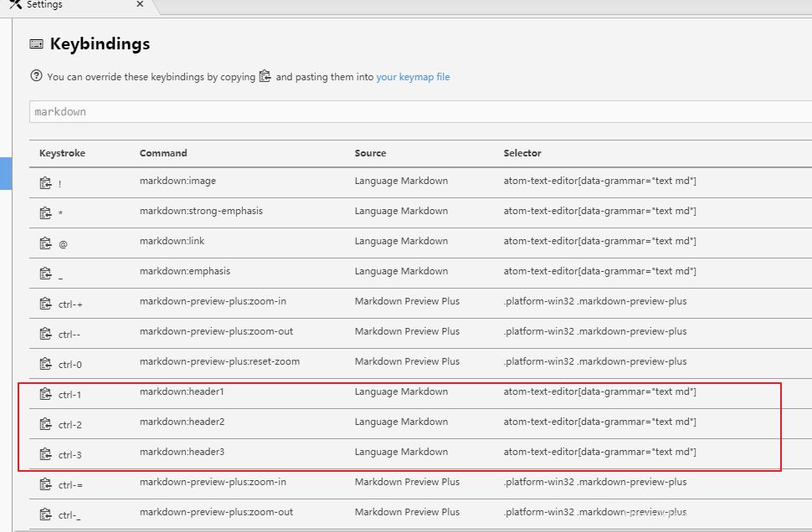
Task: Click the keybindings search field
Action: (419, 112)
